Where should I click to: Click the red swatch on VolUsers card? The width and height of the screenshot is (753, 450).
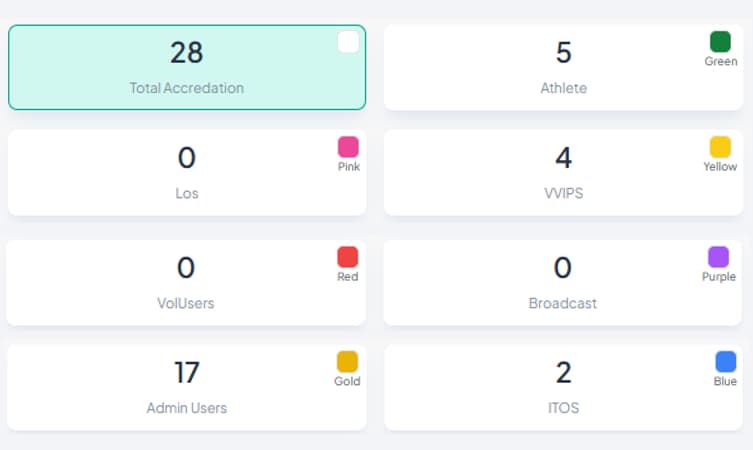[x=348, y=257]
